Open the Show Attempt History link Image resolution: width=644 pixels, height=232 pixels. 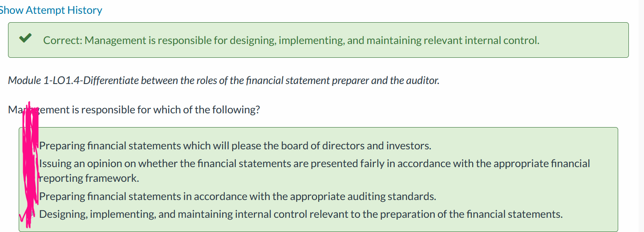point(50,10)
